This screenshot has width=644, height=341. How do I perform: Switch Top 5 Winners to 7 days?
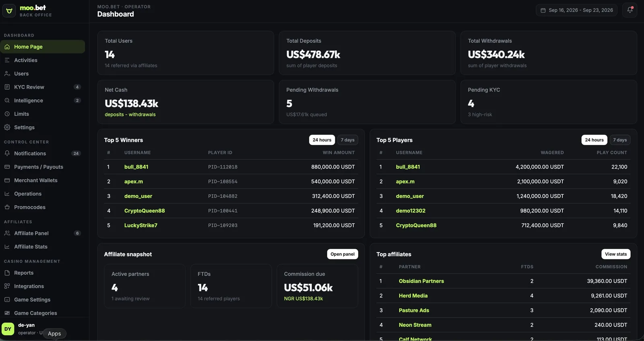click(x=348, y=140)
